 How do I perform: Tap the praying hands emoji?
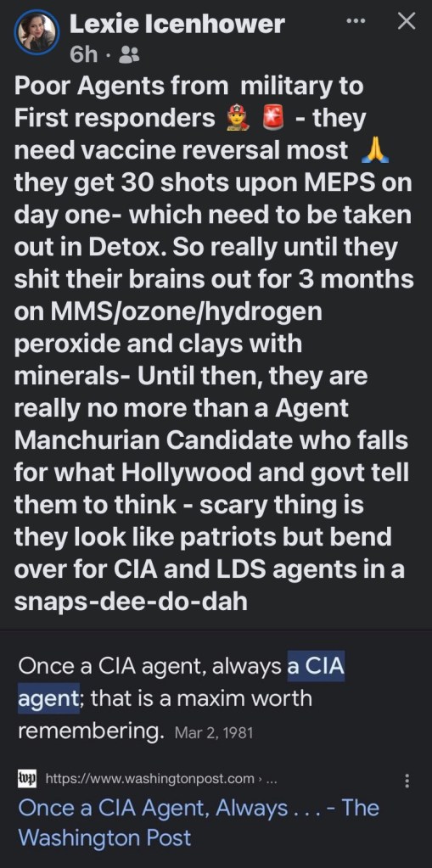point(375,149)
